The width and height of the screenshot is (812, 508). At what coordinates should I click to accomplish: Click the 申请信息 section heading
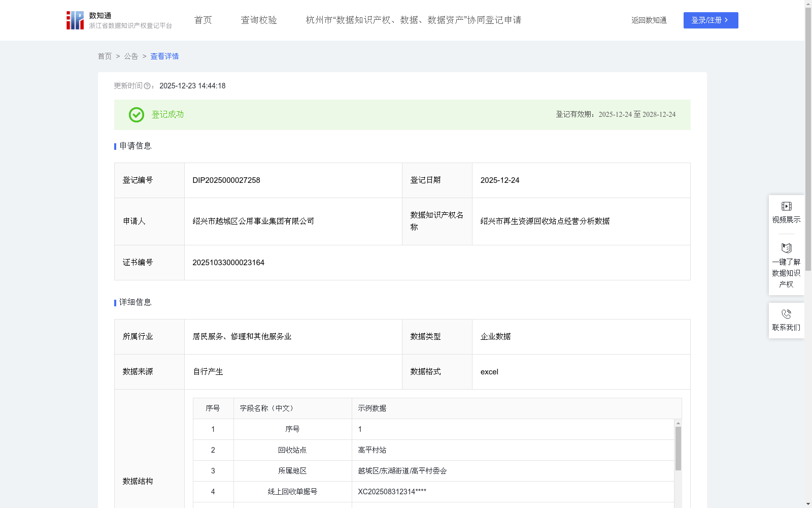[x=136, y=146]
